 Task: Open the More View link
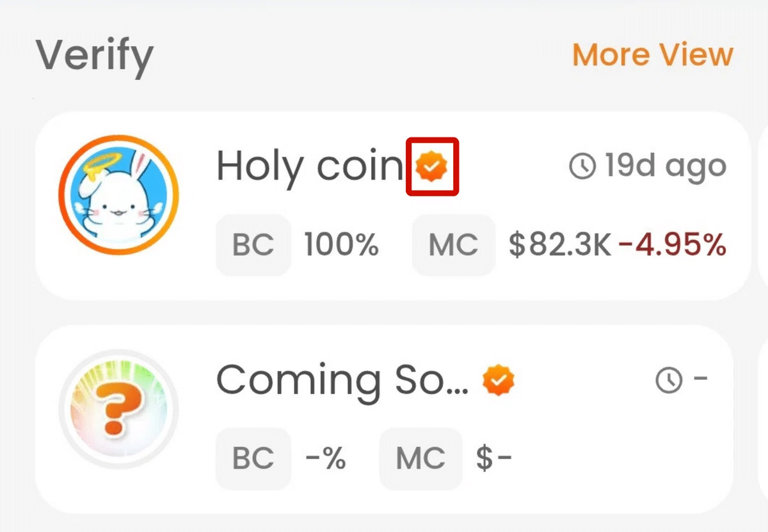pos(652,55)
